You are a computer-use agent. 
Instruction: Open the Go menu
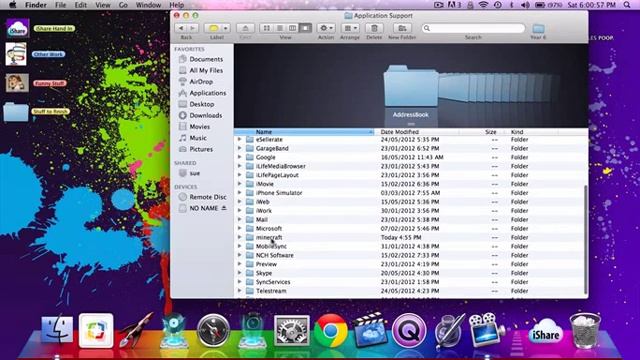(123, 5)
